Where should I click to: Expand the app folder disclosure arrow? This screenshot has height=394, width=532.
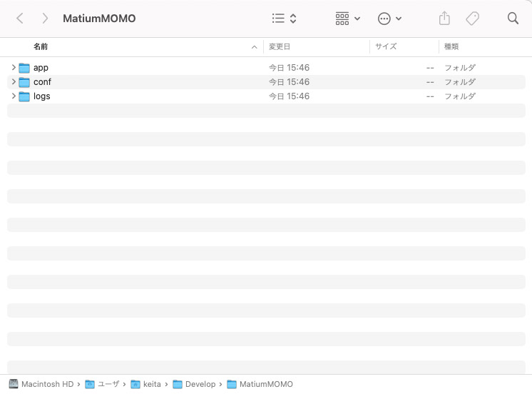[14, 68]
